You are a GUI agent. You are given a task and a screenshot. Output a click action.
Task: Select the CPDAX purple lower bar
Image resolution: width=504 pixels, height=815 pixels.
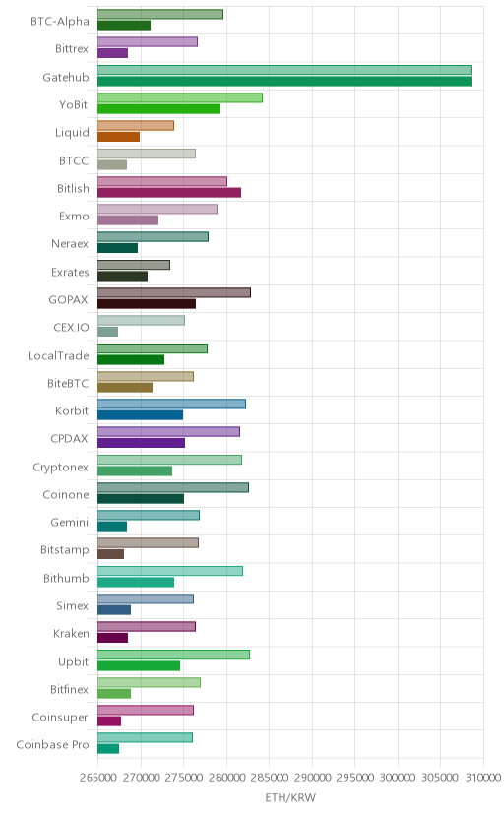(x=142, y=443)
